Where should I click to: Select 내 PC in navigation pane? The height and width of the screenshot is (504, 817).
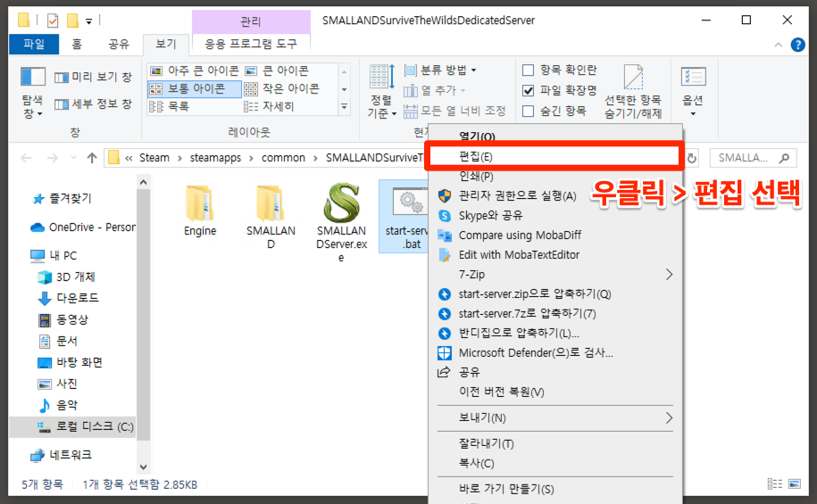54,256
